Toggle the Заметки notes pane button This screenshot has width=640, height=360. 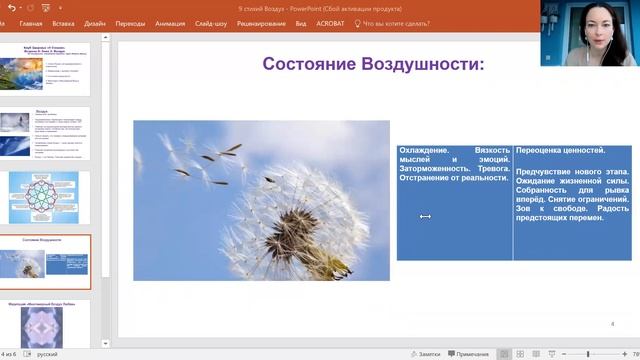tap(426, 354)
